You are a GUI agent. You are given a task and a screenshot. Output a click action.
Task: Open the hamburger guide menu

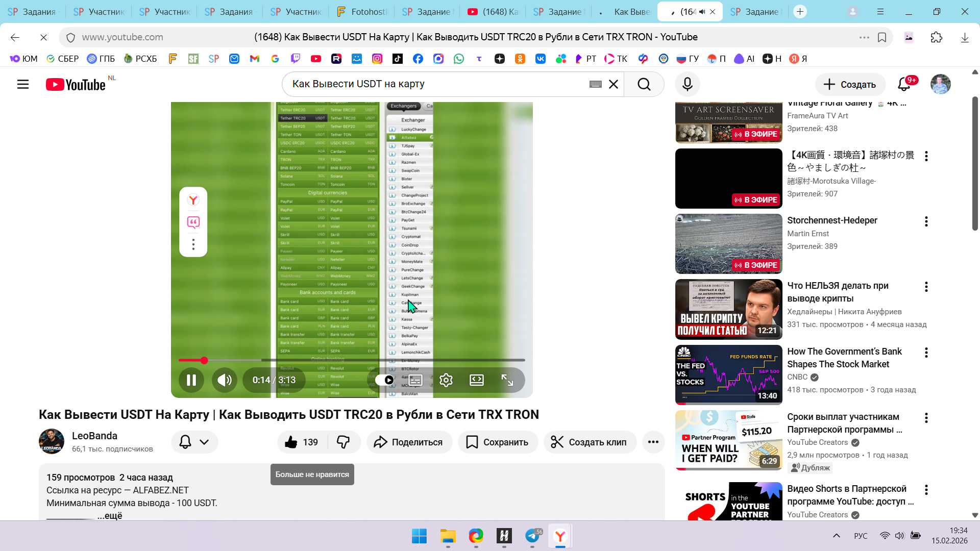pyautogui.click(x=23, y=84)
